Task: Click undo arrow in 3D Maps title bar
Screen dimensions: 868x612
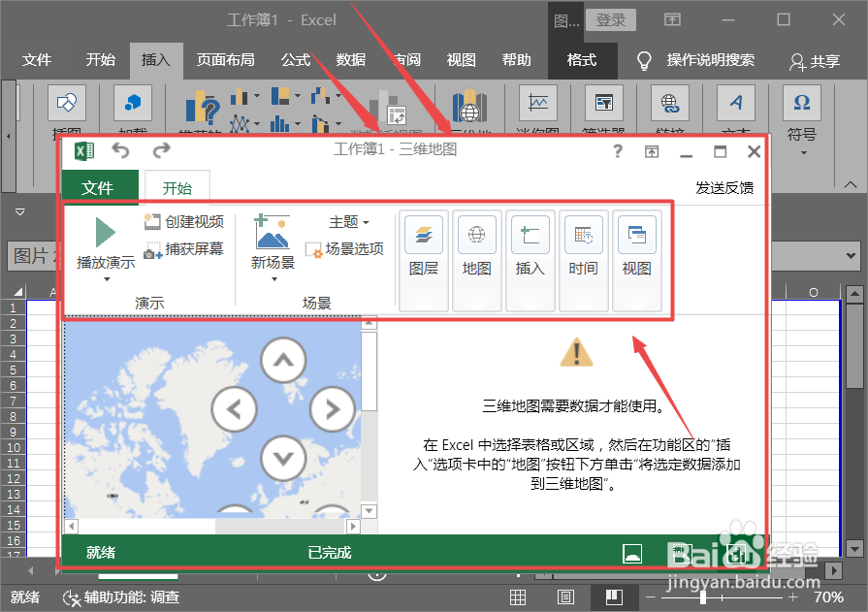Action: 120,150
